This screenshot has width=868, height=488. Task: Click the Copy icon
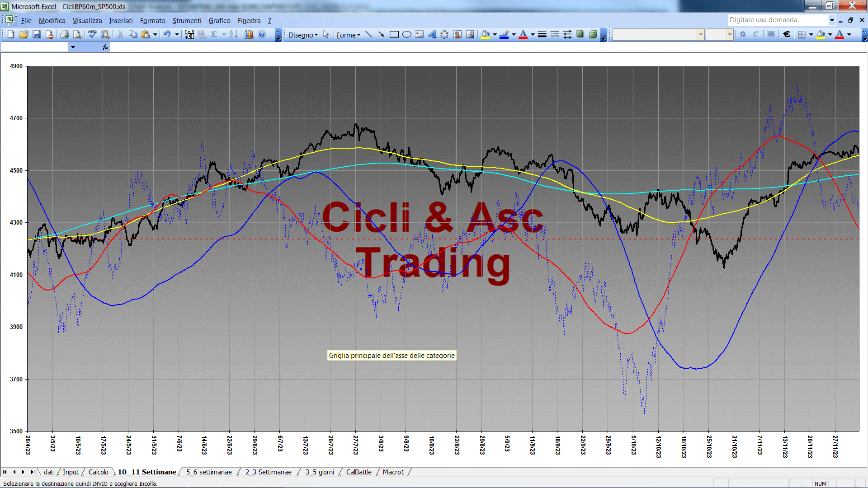(x=133, y=34)
